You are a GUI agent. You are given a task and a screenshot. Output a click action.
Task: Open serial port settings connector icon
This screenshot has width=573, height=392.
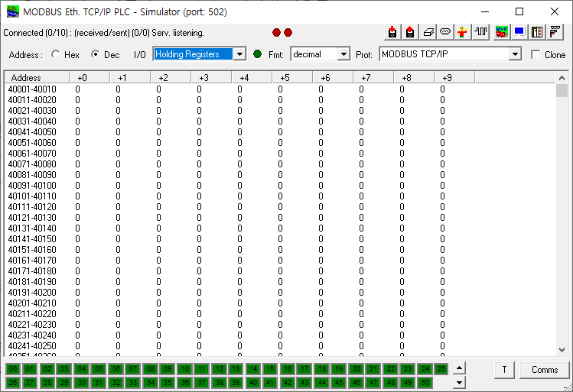pyautogui.click(x=445, y=32)
